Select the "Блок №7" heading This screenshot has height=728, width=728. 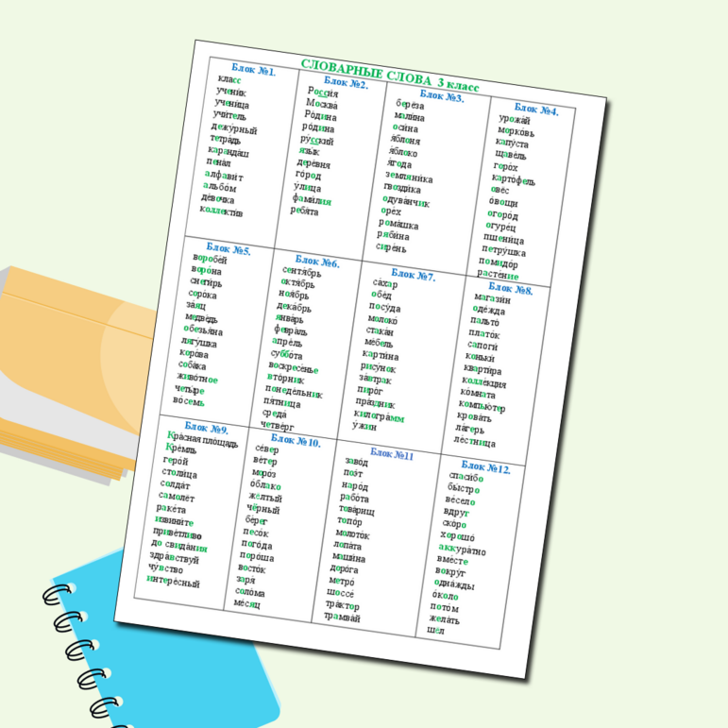point(412,276)
